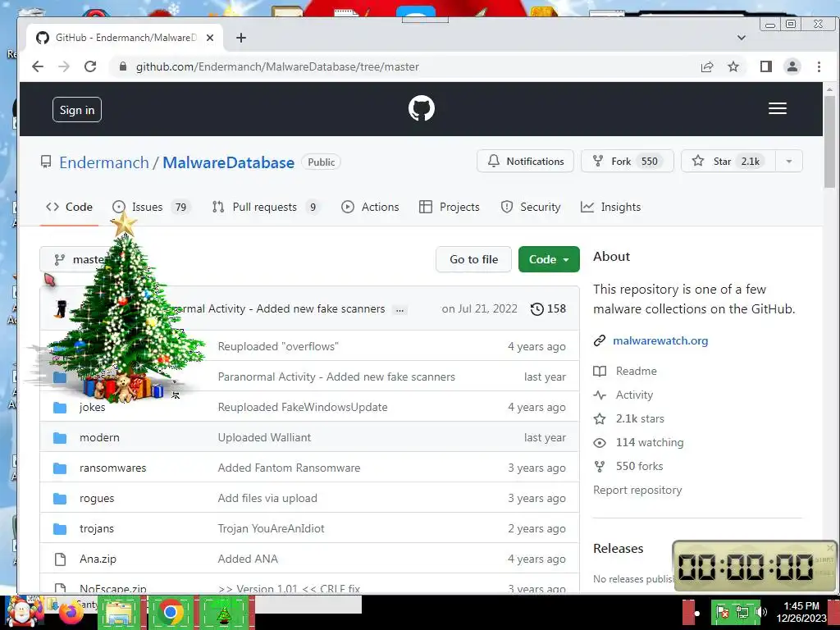The height and width of the screenshot is (630, 840).
Task: Open commit 'Added Fantom Ransomware'
Action: click(289, 468)
